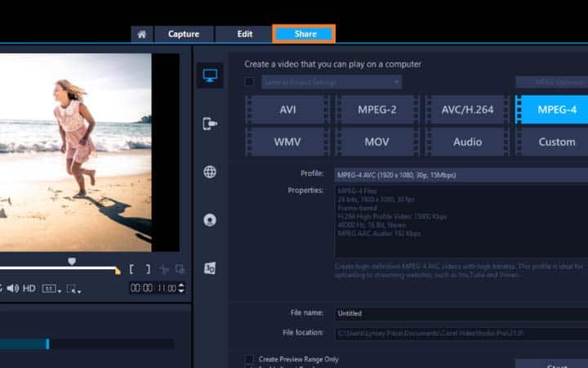Switch to the Capture tab

click(x=183, y=34)
